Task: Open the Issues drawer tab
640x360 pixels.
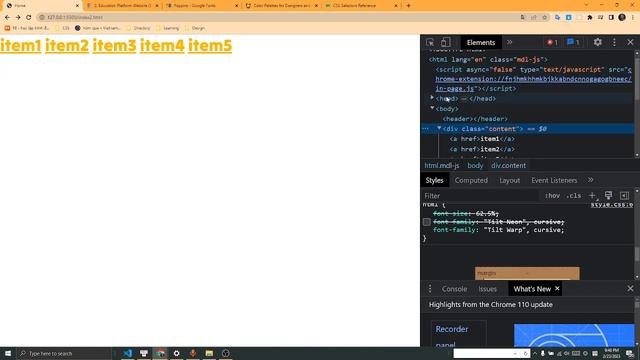Action: [487, 289]
